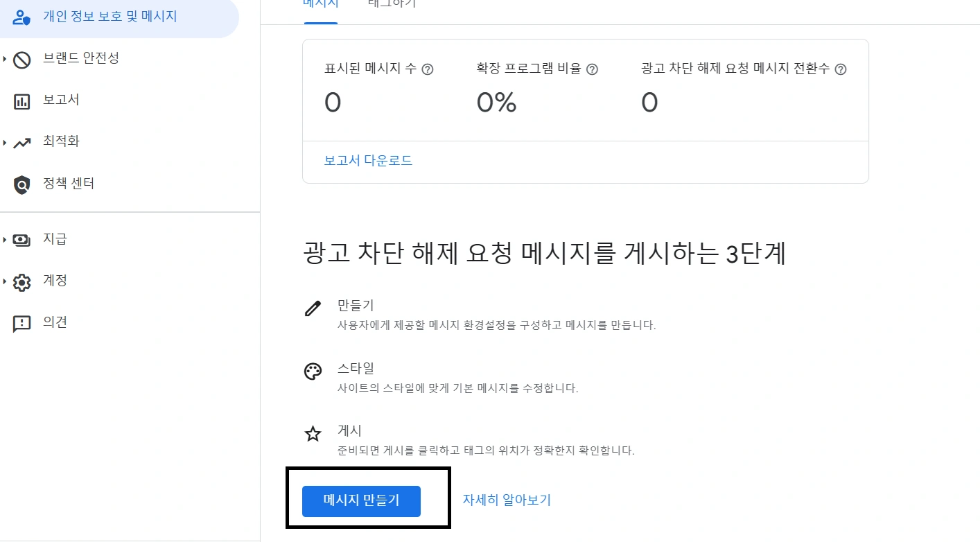Expand the 계정 section arrow
980x542 pixels.
[x=5, y=282]
